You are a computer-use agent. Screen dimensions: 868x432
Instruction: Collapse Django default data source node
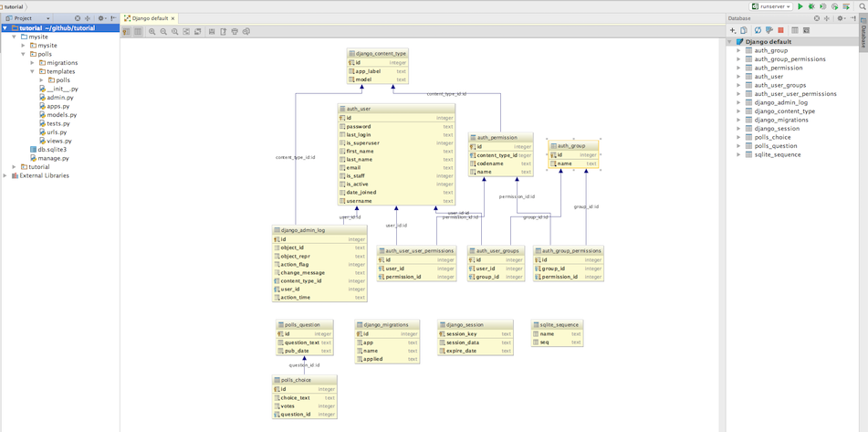coord(730,41)
